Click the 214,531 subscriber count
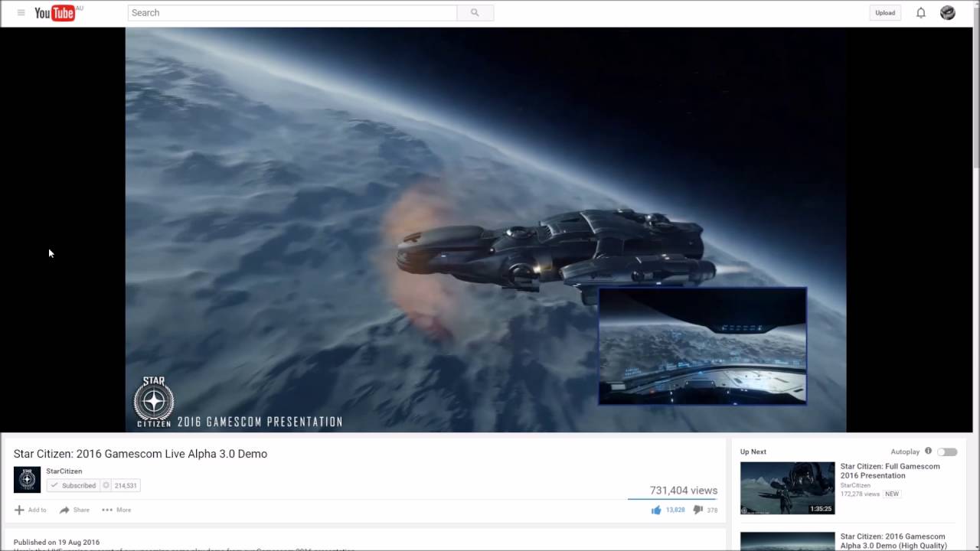Image resolution: width=980 pixels, height=551 pixels. [126, 485]
